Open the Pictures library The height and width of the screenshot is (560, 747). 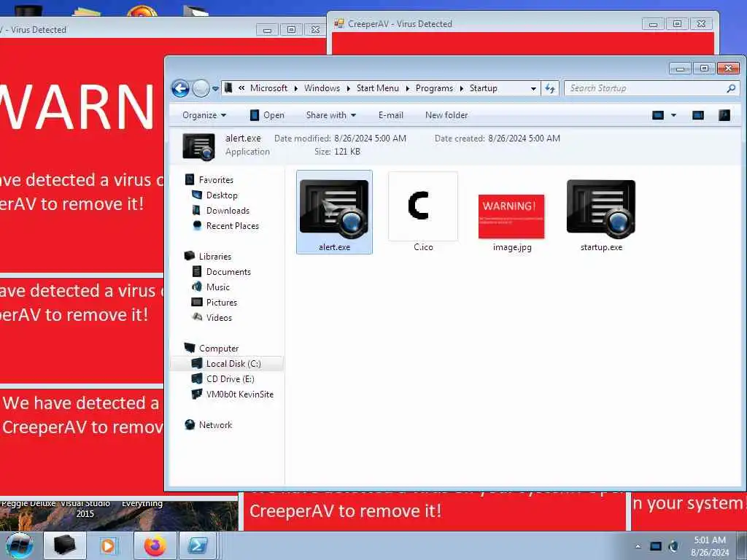222,303
